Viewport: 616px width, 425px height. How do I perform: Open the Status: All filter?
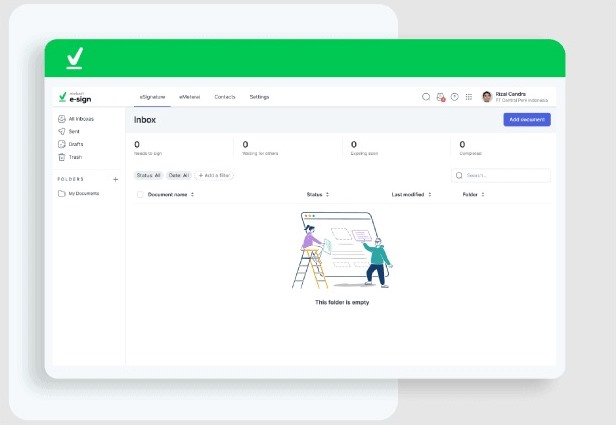click(148, 175)
